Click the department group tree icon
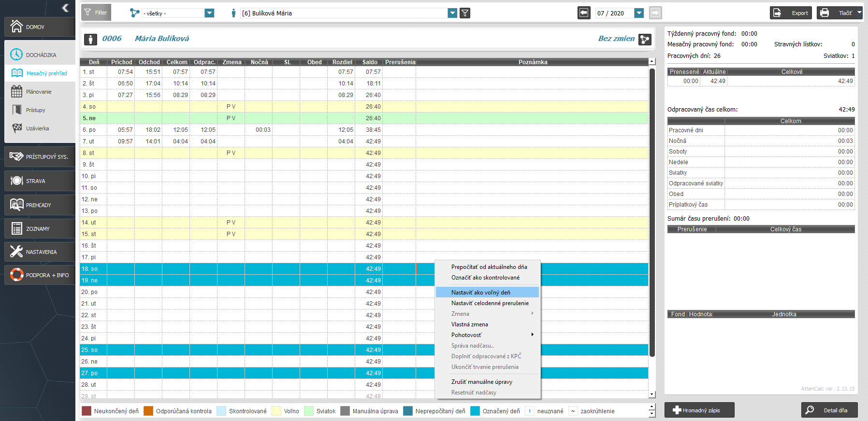The image size is (868, 421). (x=135, y=13)
